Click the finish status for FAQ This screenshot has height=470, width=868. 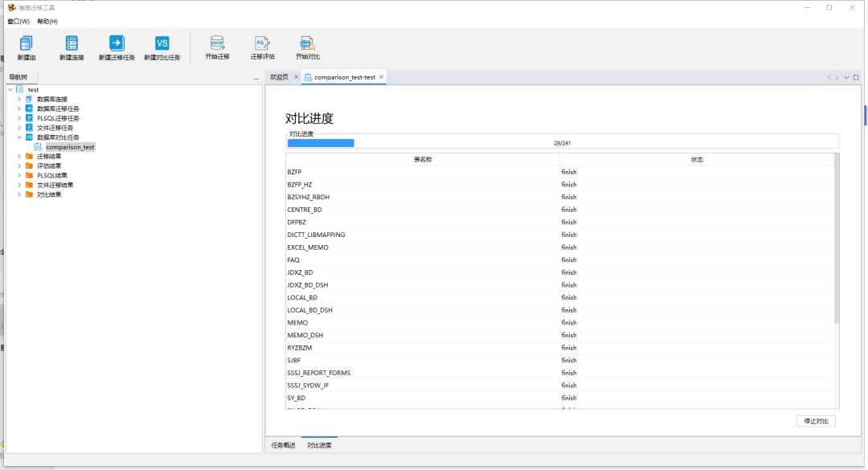(569, 260)
